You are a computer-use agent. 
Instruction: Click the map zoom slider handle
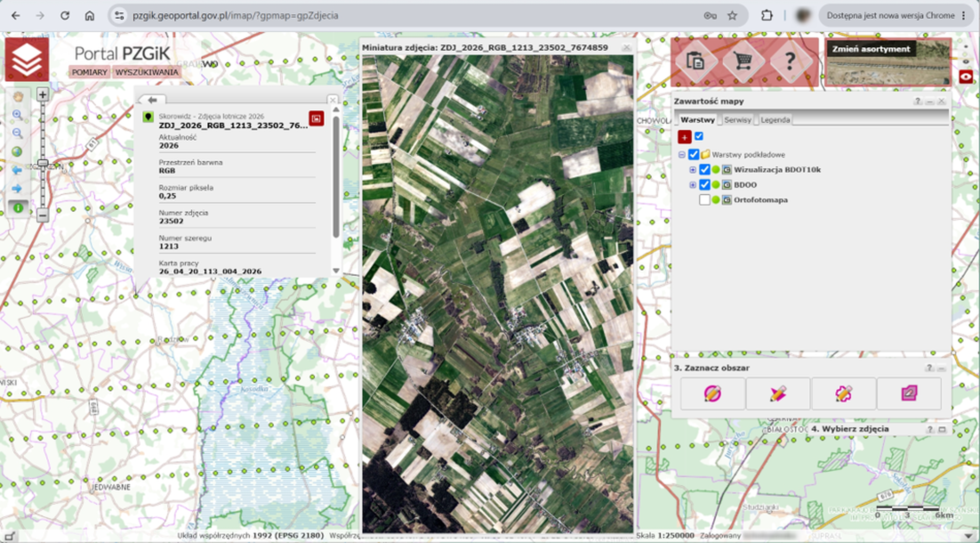(x=43, y=163)
